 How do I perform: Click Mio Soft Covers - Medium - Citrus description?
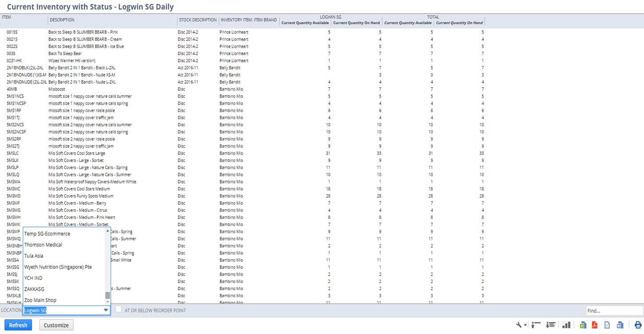coord(78,210)
